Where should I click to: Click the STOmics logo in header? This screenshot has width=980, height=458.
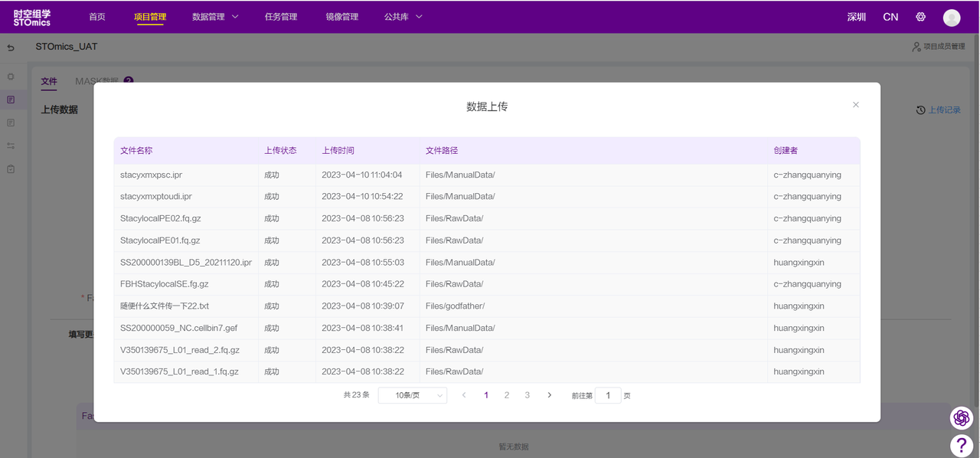coord(32,17)
